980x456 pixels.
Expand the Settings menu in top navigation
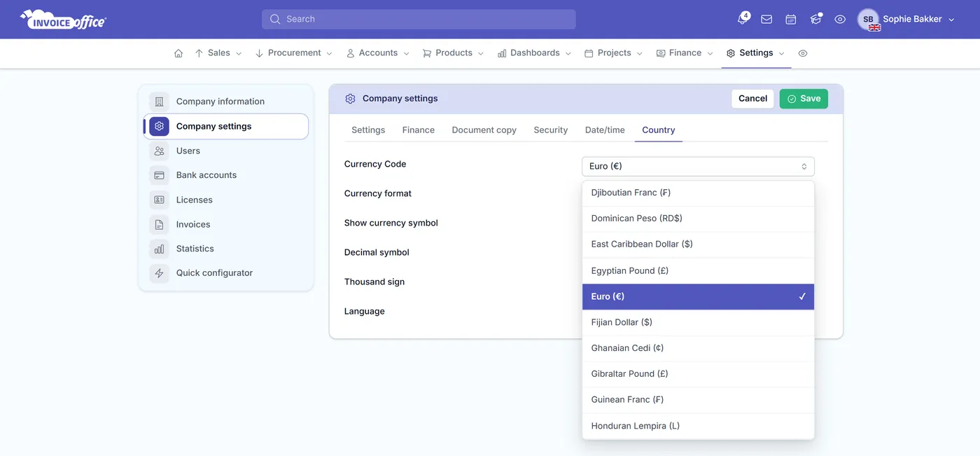(x=756, y=53)
